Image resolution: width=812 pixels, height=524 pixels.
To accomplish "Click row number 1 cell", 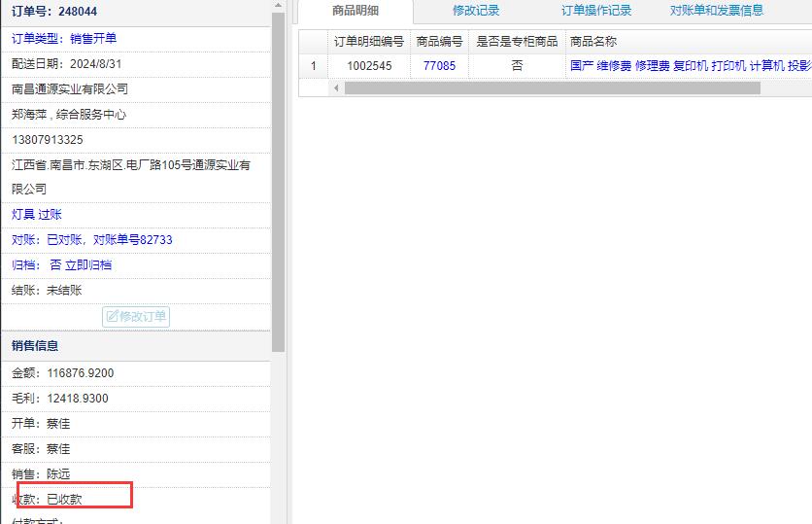I will (x=314, y=66).
